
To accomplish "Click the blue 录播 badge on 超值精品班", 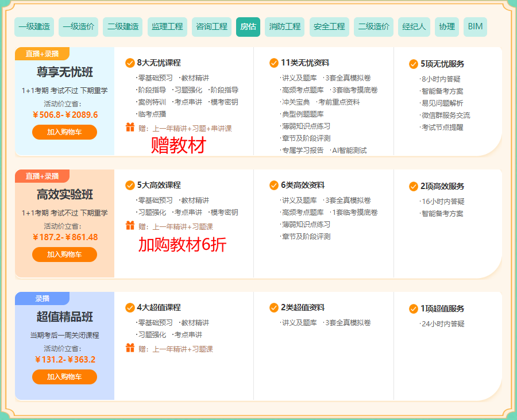I will pyautogui.click(x=43, y=298).
